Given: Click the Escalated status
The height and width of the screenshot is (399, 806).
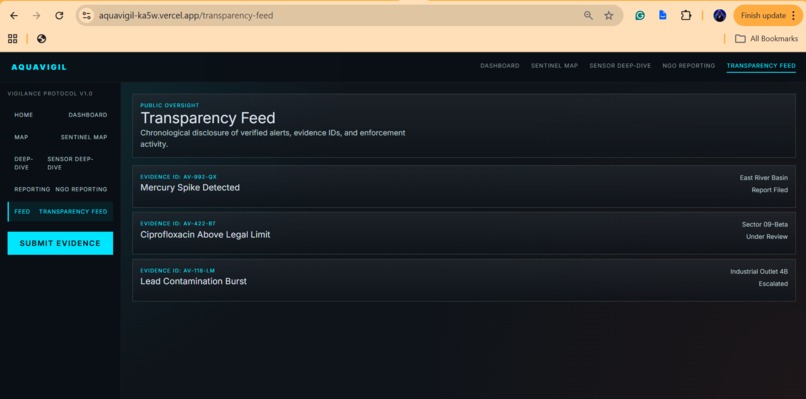Looking at the screenshot, I should (773, 284).
